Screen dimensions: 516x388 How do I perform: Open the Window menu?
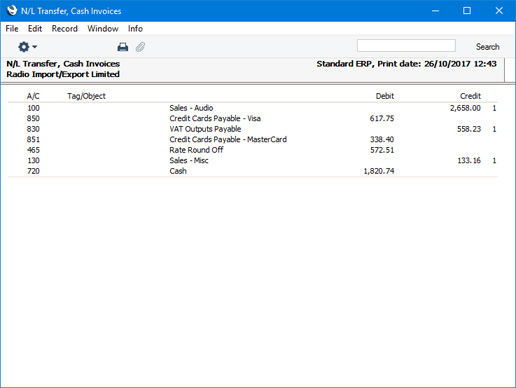[103, 29]
